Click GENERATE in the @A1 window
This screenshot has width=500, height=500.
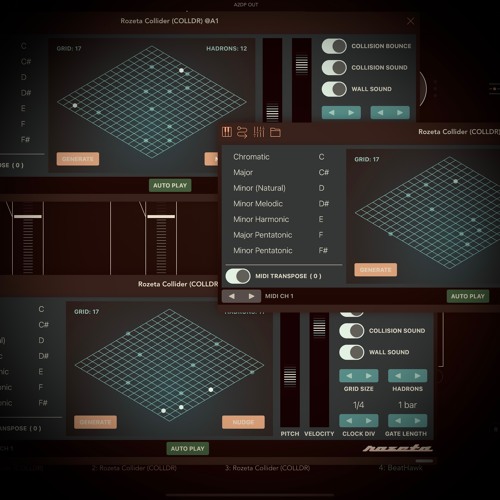(x=78, y=159)
